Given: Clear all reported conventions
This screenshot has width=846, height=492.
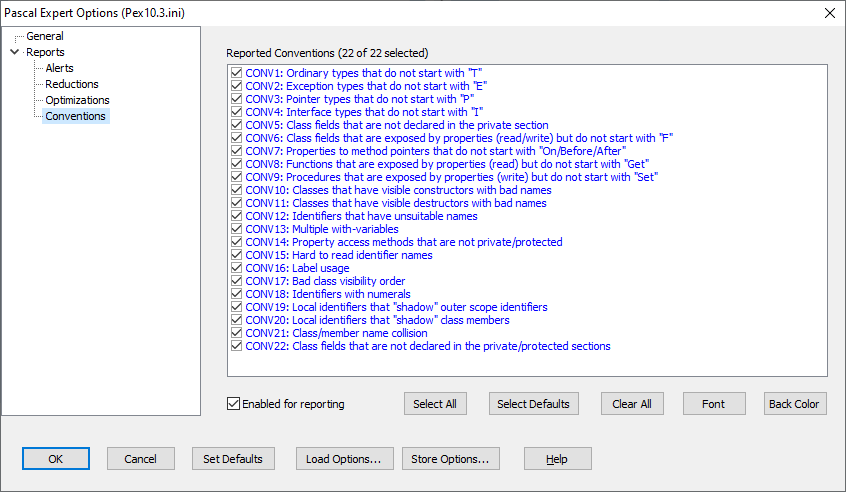Looking at the screenshot, I should [632, 404].
